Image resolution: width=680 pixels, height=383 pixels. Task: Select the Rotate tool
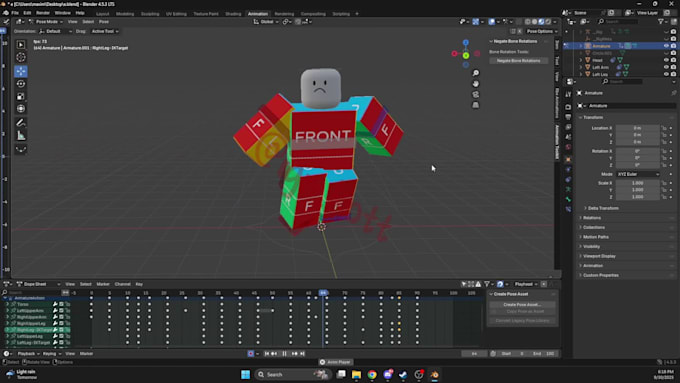coord(21,84)
